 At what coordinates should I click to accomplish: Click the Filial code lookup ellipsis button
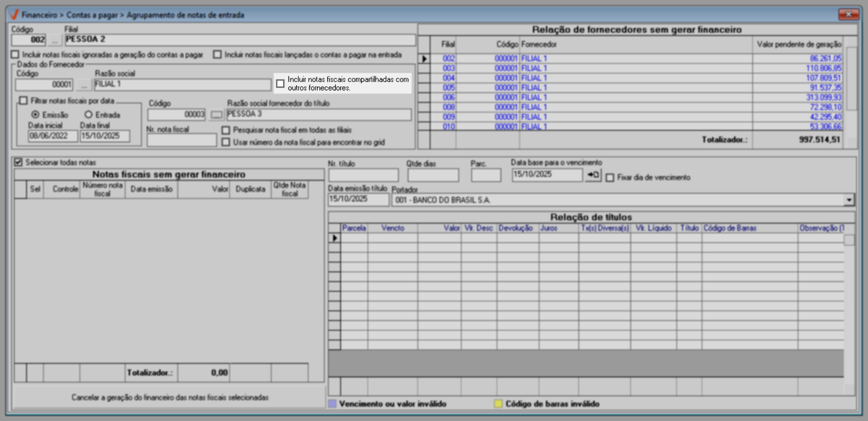[54, 40]
